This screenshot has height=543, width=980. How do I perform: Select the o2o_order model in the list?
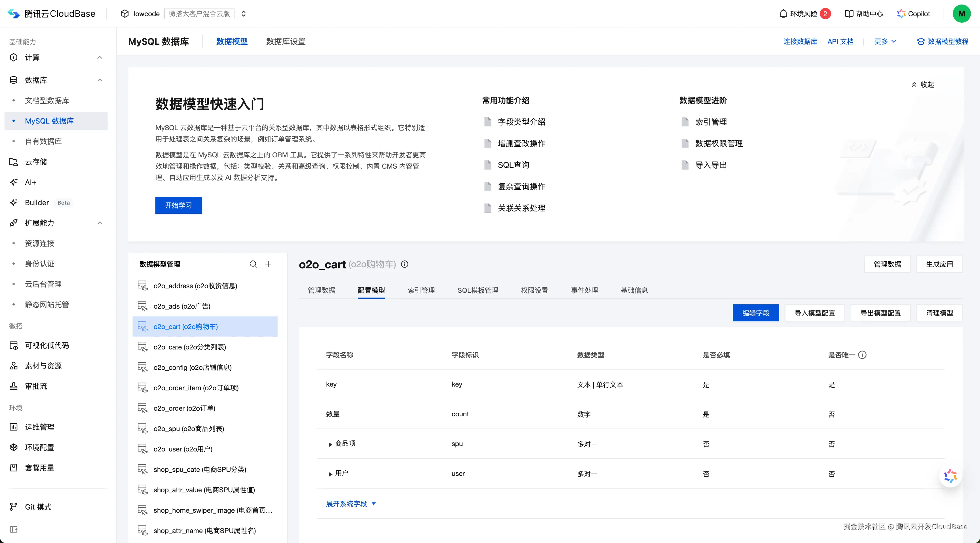pyautogui.click(x=184, y=408)
